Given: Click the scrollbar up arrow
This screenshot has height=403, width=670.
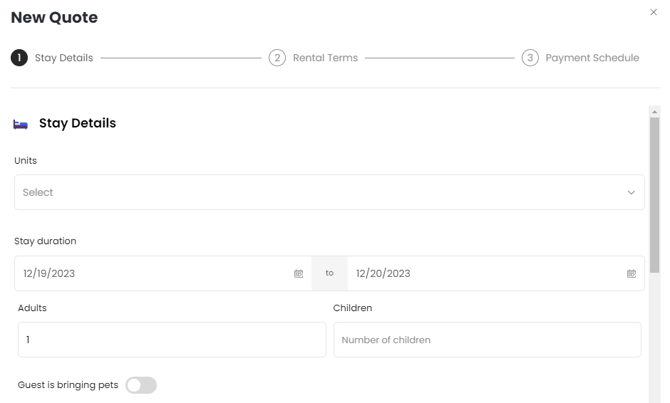Looking at the screenshot, I should tap(655, 111).
